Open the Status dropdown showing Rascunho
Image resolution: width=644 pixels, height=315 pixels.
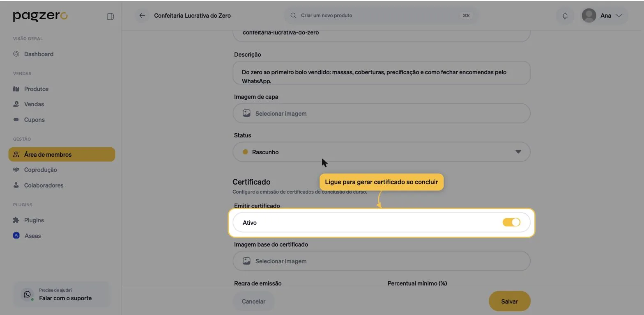(x=381, y=152)
